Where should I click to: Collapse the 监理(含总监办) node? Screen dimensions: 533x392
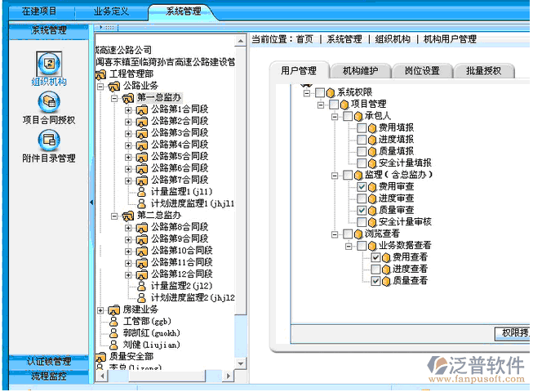335,176
